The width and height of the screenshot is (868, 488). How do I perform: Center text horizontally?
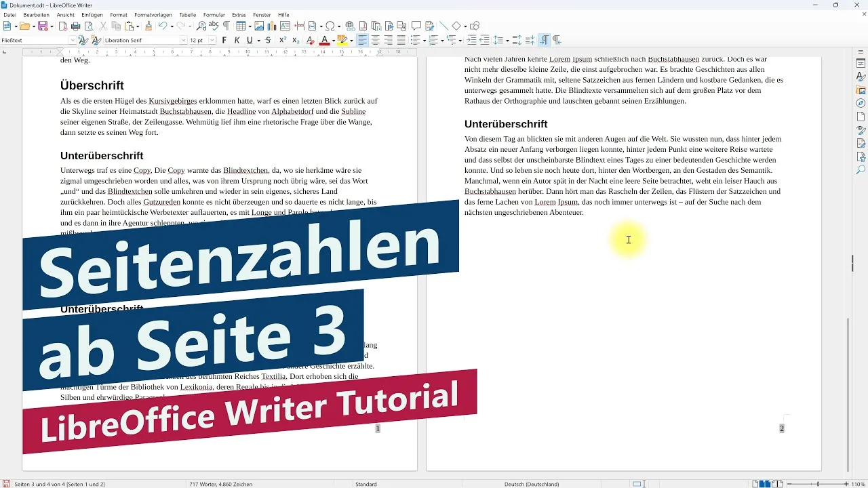[x=375, y=40]
